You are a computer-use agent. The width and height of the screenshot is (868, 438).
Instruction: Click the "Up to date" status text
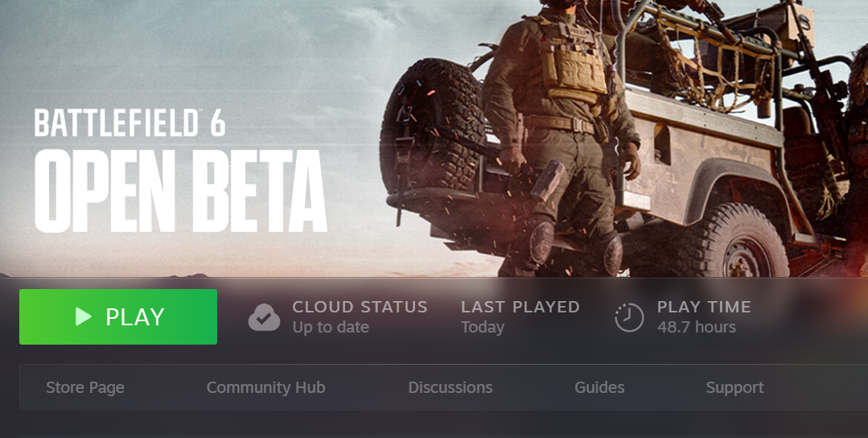click(331, 327)
